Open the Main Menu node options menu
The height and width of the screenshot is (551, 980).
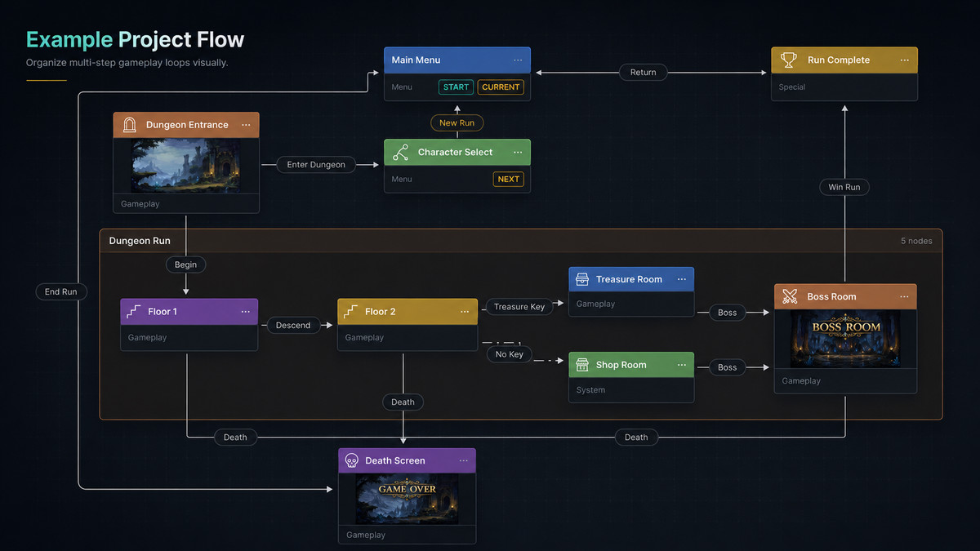tap(518, 60)
